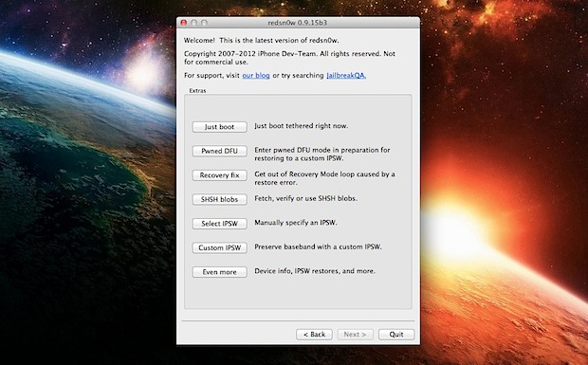This screenshot has height=365, width=588.
Task: Open the Even more extras
Action: [x=219, y=272]
